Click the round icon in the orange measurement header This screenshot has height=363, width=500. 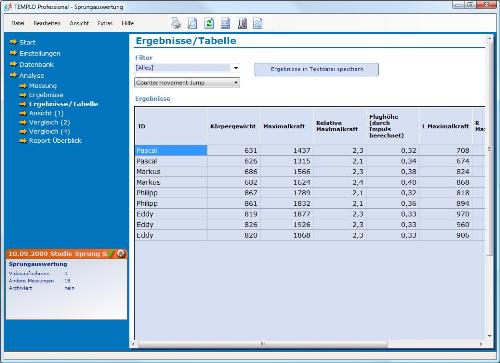pos(121,254)
